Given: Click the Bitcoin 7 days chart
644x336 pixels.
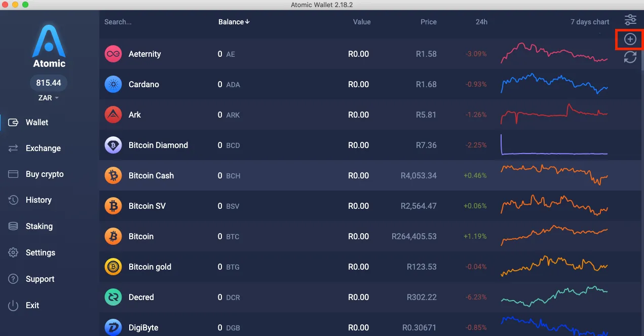Looking at the screenshot, I should click(554, 236).
